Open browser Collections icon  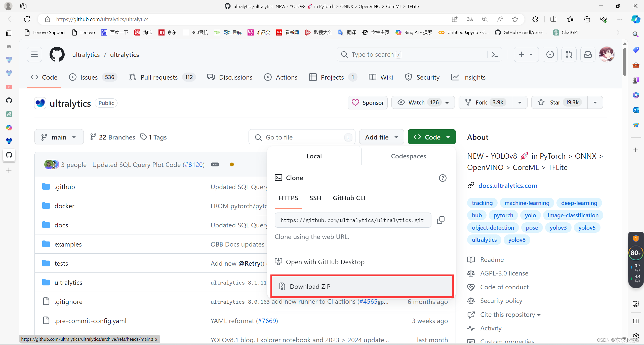pos(587,19)
